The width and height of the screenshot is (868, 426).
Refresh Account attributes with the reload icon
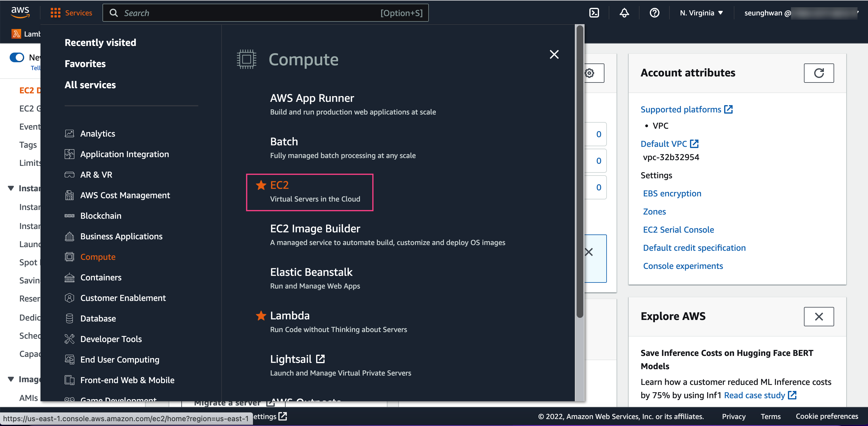pos(818,73)
